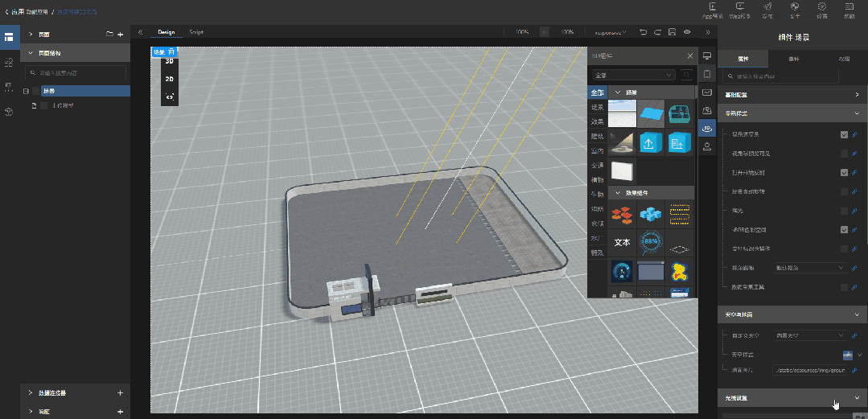Open the view angle dropdown

(810, 268)
